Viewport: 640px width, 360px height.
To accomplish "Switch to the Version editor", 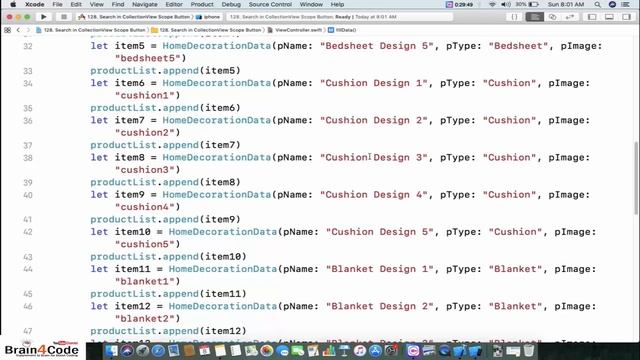I will pyautogui.click(x=570, y=17).
